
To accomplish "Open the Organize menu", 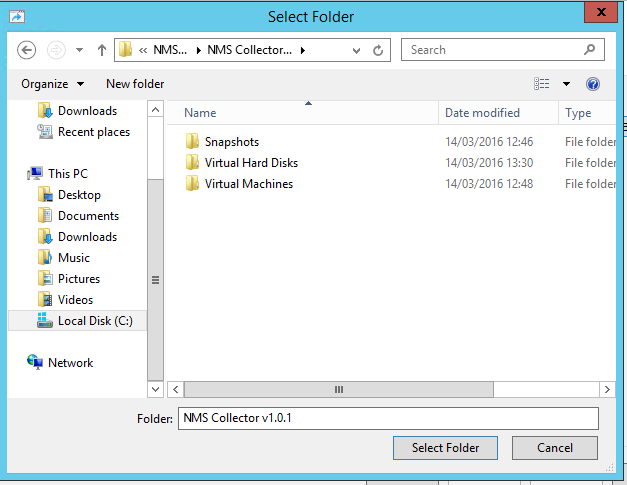I will pos(53,84).
